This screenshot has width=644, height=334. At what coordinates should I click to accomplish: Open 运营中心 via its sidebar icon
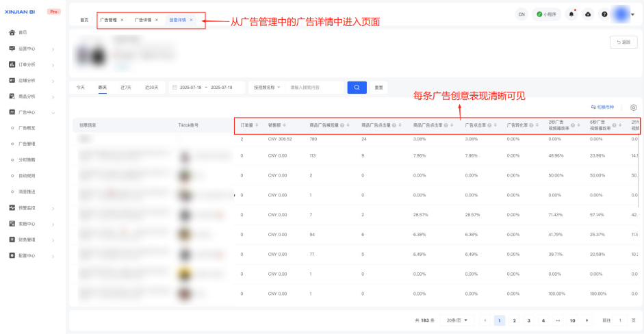coord(12,49)
